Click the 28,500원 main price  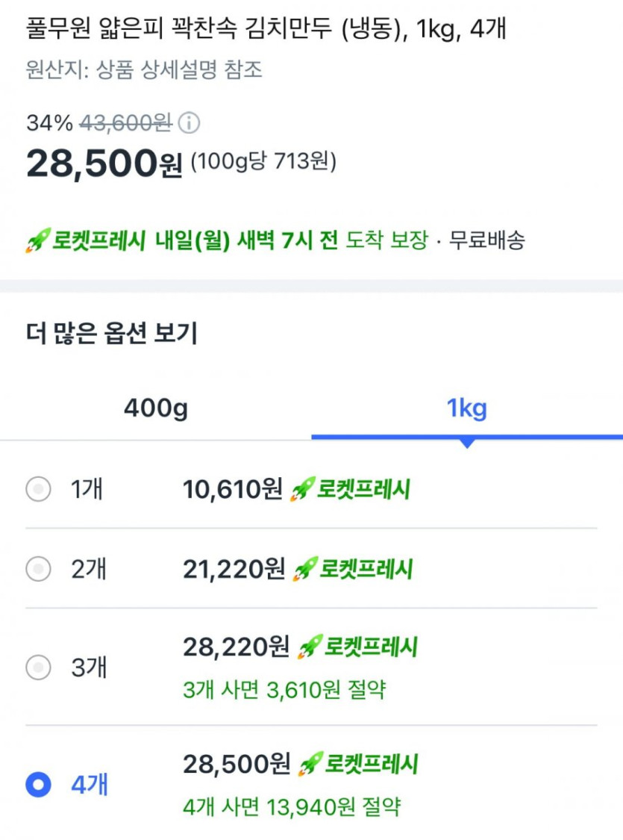[104, 163]
